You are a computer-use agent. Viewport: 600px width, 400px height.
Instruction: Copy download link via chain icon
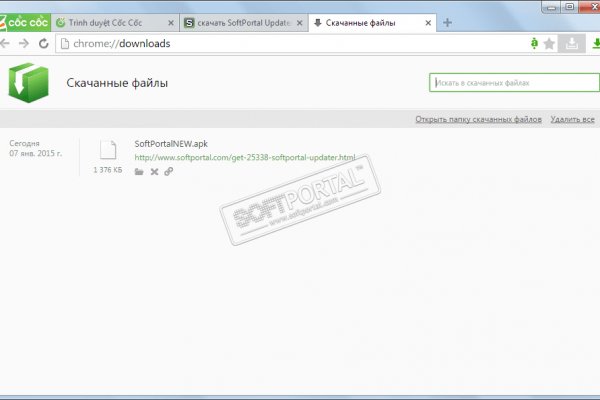[169, 172]
